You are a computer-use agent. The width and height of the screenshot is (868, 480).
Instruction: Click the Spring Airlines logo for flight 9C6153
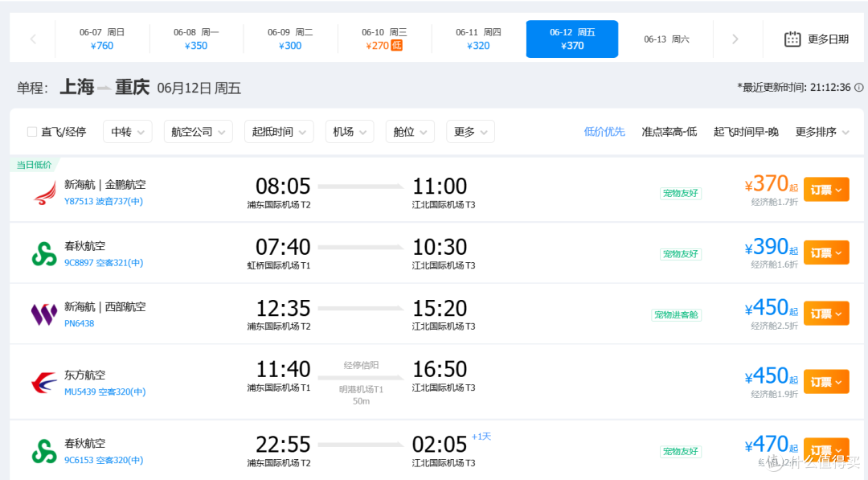click(x=44, y=451)
